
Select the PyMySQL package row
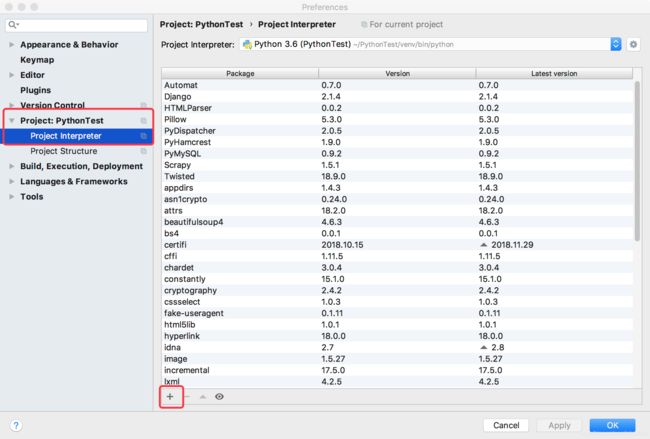point(397,153)
